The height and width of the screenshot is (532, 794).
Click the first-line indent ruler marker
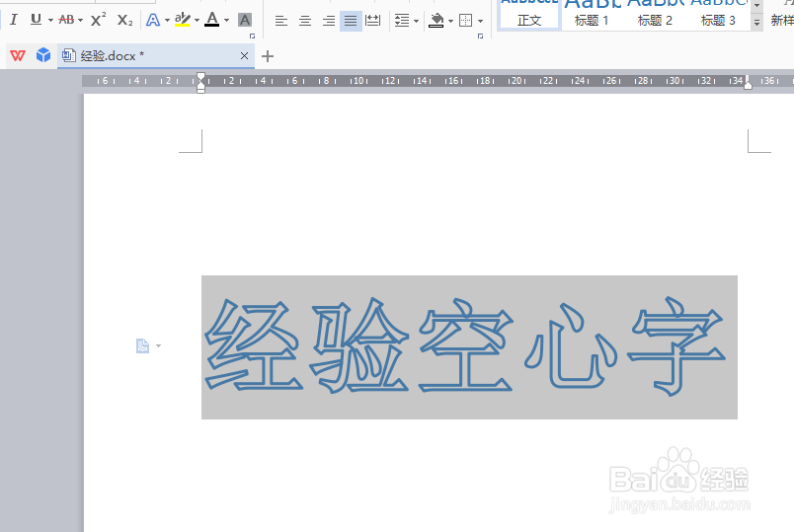(x=201, y=76)
